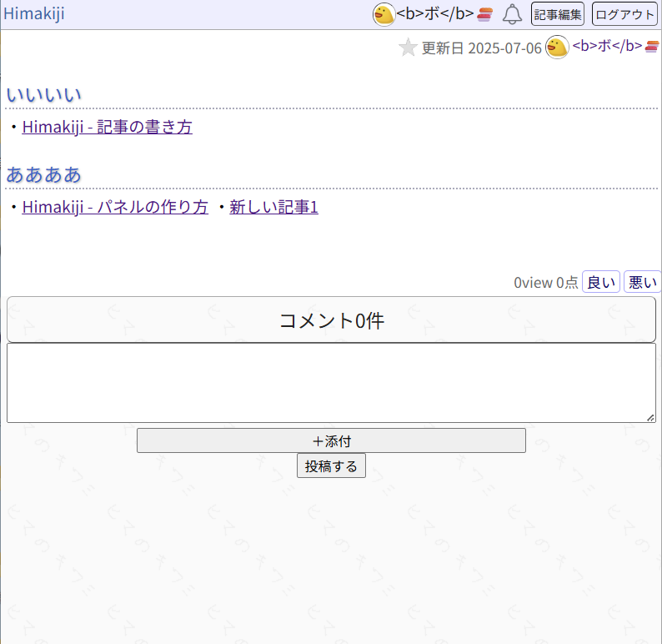The width and height of the screenshot is (662, 644).
Task: Open the header username <b>ボ</b>
Action: [x=435, y=14]
